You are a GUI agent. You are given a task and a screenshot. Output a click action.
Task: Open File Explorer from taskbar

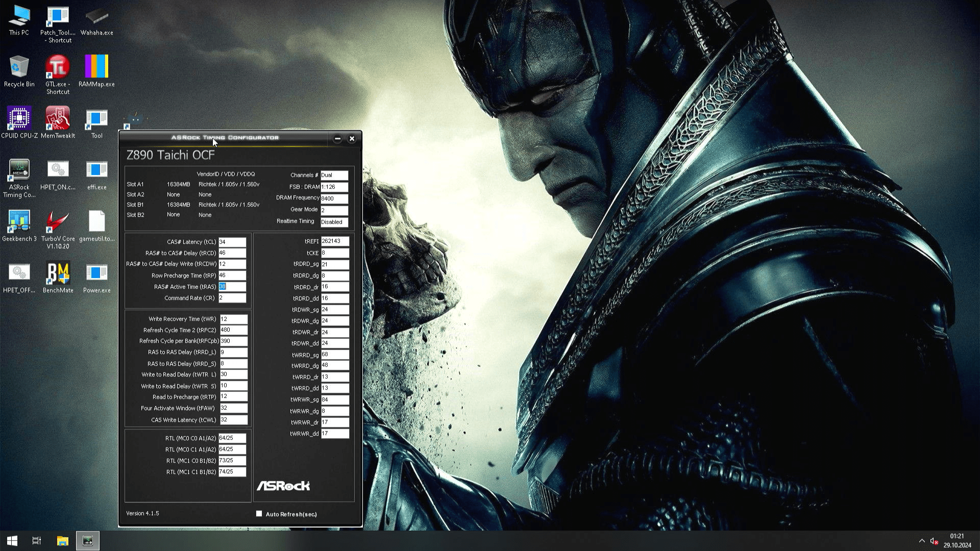click(x=62, y=541)
